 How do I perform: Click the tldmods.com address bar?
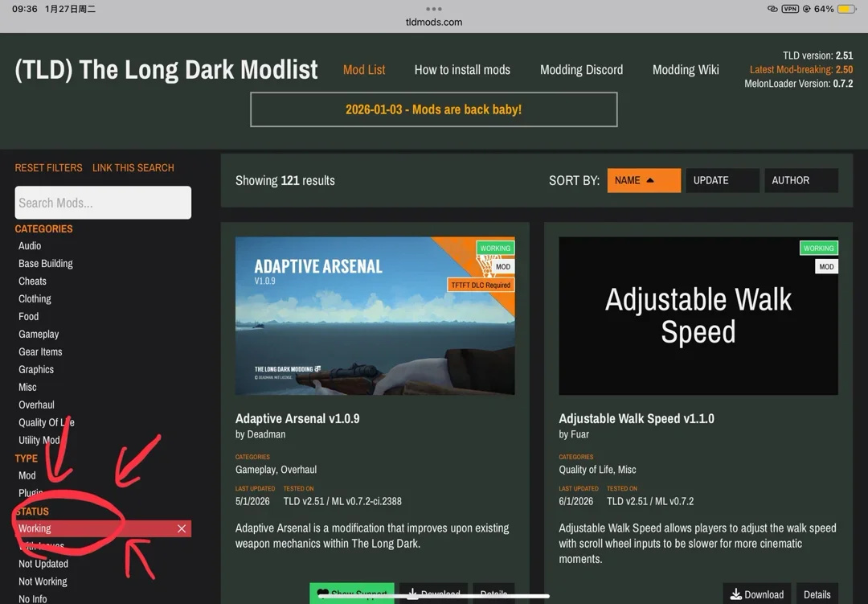click(x=433, y=23)
